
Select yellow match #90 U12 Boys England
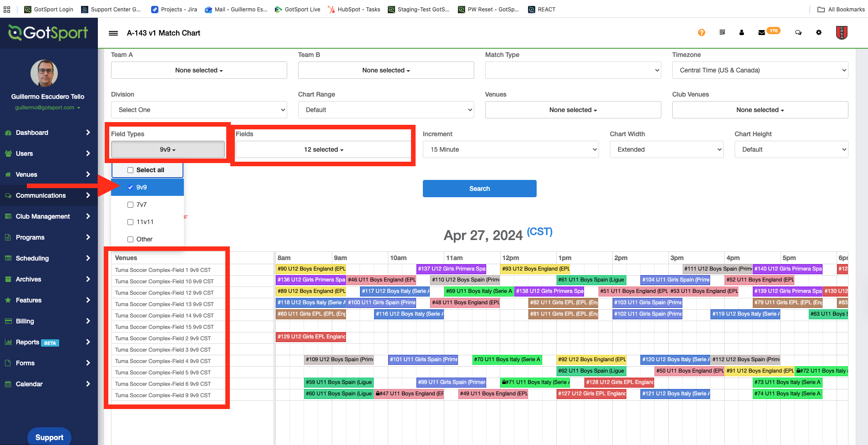pos(311,269)
